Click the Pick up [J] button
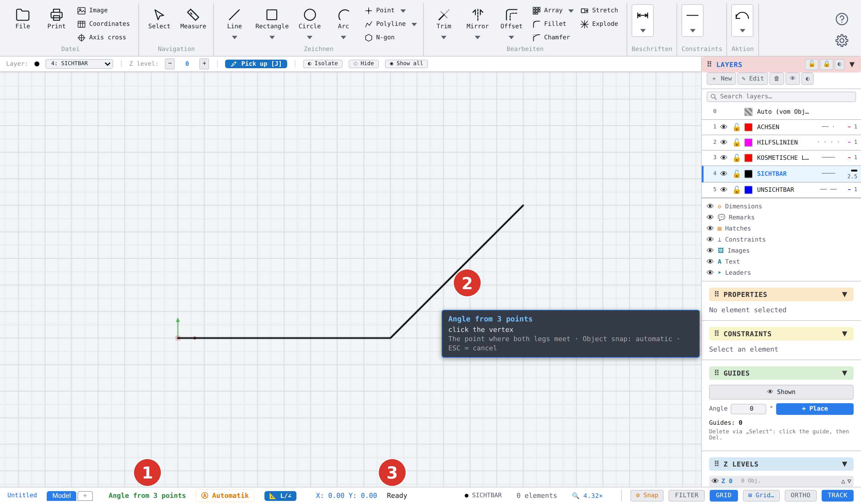The image size is (861, 504). 256,64
